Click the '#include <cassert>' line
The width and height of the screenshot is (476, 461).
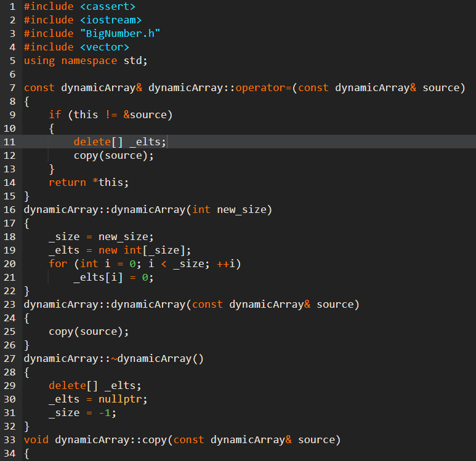[x=79, y=6]
